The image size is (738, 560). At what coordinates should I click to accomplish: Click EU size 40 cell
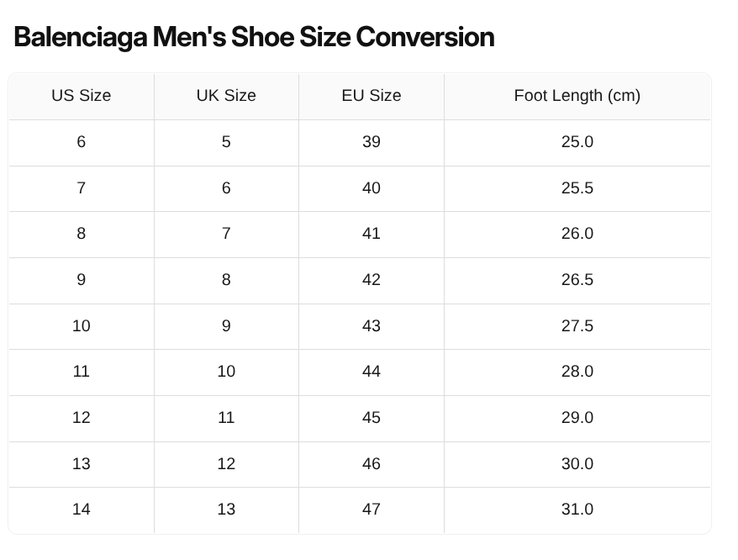(x=372, y=188)
